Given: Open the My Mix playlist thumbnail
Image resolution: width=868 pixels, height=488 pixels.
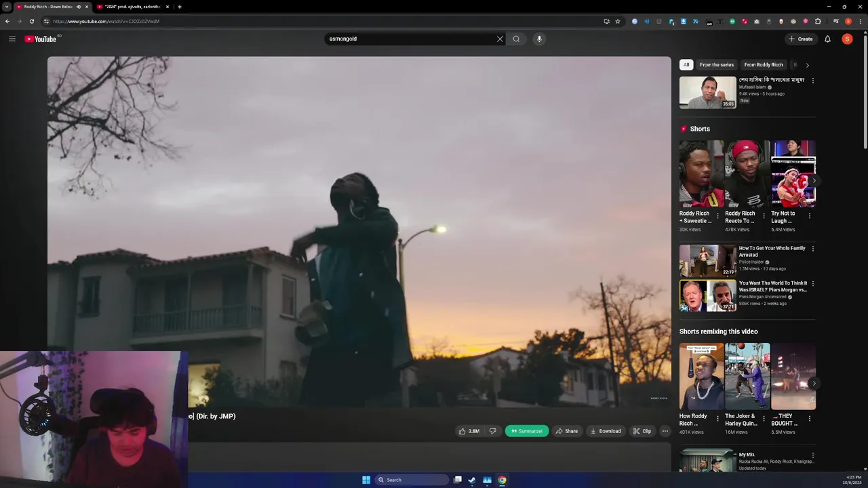Looking at the screenshot, I should (x=708, y=461).
